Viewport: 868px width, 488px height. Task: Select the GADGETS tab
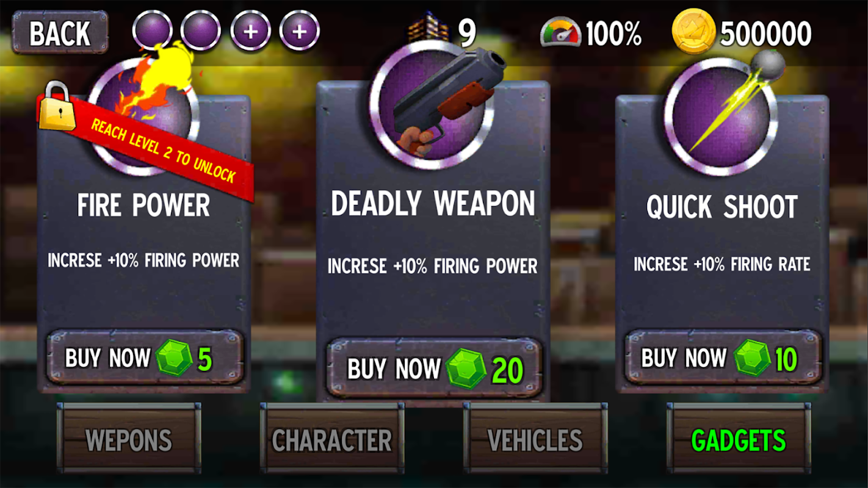click(739, 439)
